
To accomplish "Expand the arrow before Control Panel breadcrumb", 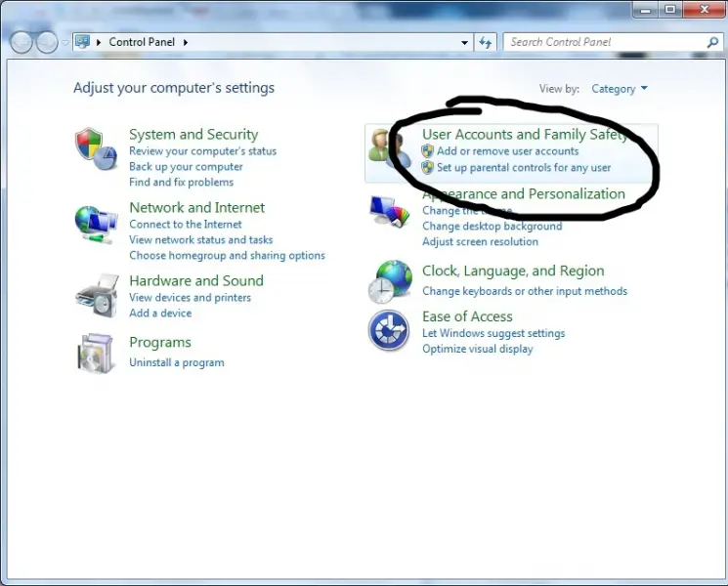I will coord(99,42).
